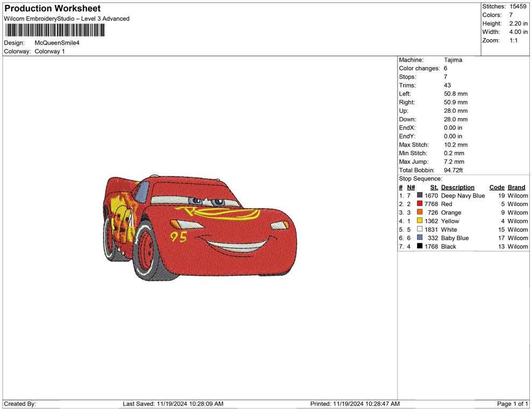Click the 'Brand' column header
Image resolution: width=532 pixels, height=409 pixels.
516,187
